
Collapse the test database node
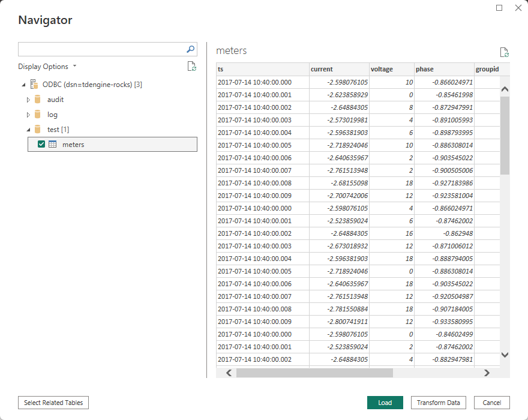pyautogui.click(x=28, y=130)
